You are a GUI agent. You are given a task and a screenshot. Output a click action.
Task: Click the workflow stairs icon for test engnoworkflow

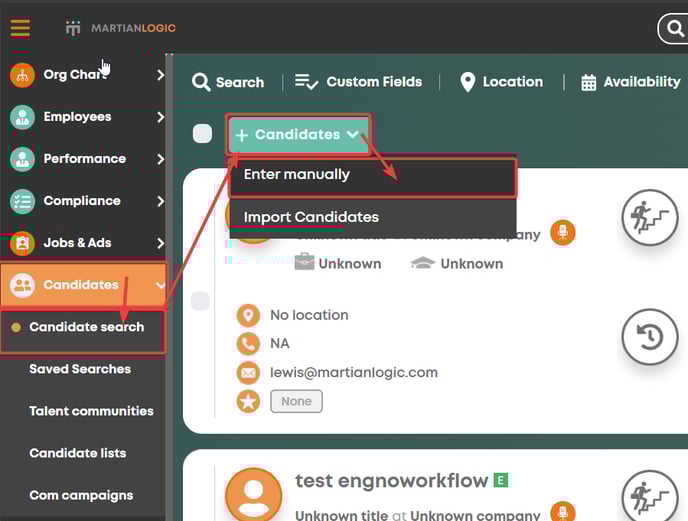pos(650,496)
